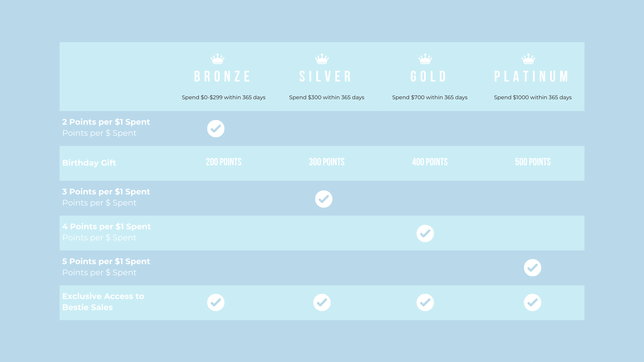Click 'Spend $700 within 365 days' text
The width and height of the screenshot is (644, 362).
pyautogui.click(x=430, y=98)
